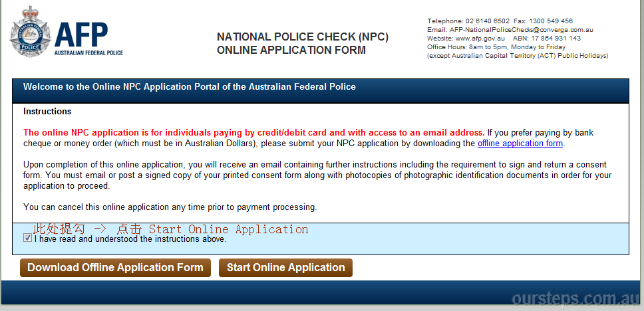Click the AFP police badge logo
Screen dimensions: 644x311
tap(30, 32)
